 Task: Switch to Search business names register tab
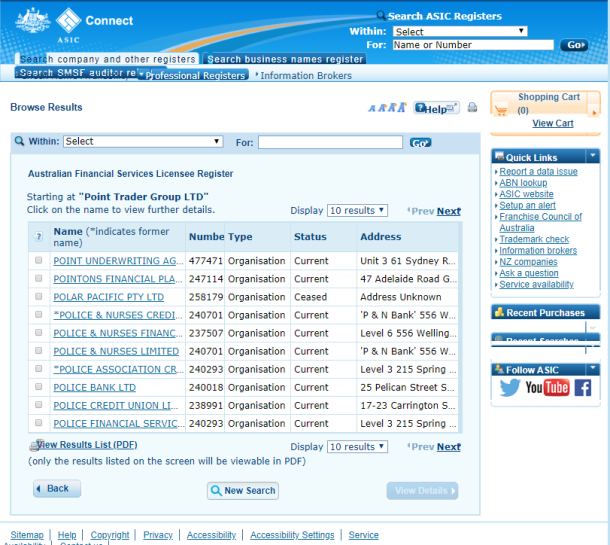pos(285,59)
